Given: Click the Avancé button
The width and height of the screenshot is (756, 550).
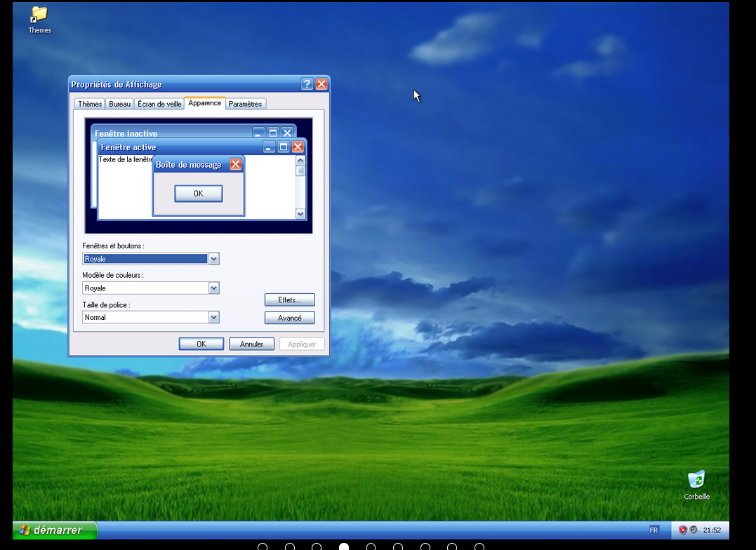Looking at the screenshot, I should (289, 318).
